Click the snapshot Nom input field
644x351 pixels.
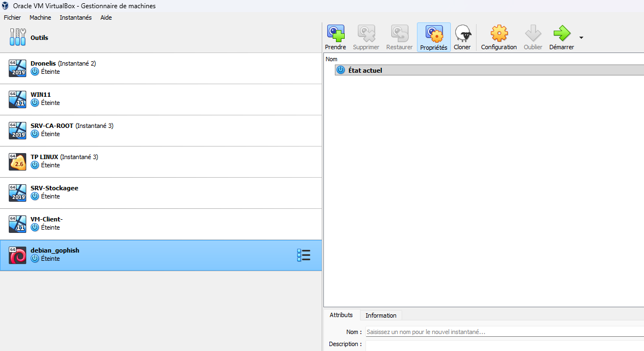[503, 332]
